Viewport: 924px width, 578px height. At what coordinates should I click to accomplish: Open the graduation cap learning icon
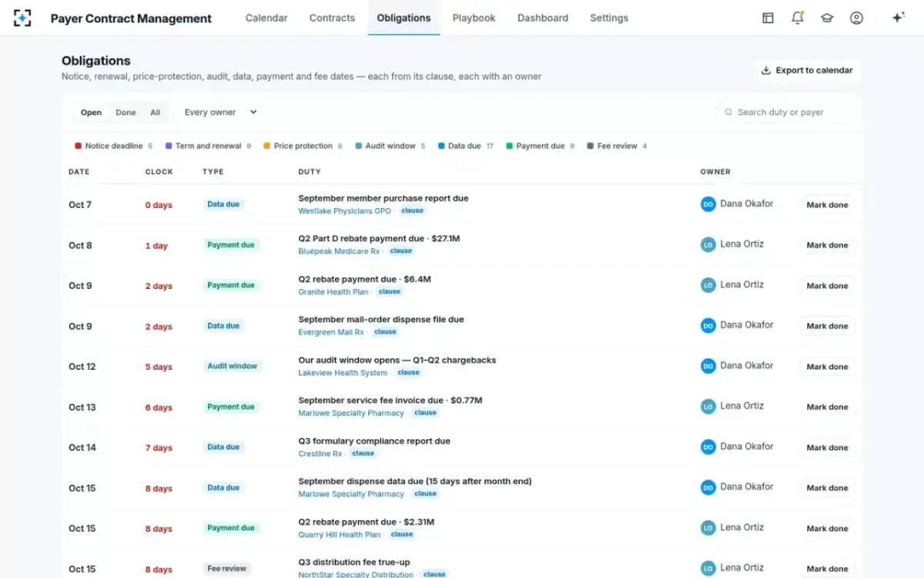827,18
